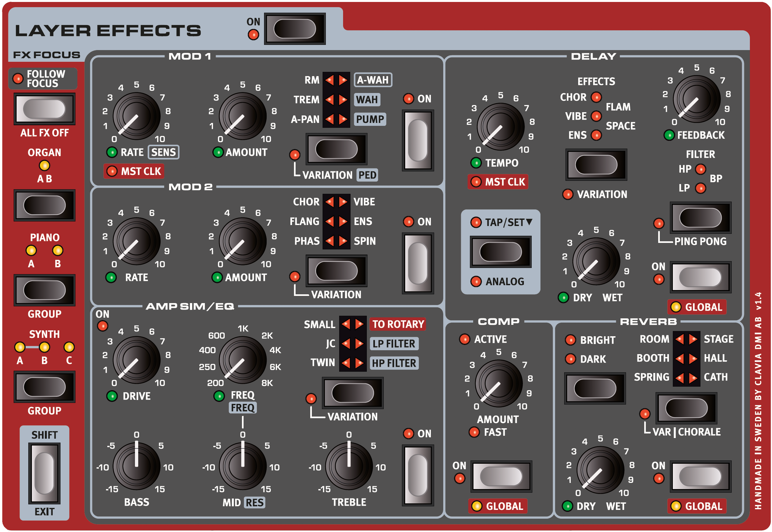
Task: Click the SMALL / TO ROTARY arrow LEDs
Action: (x=352, y=324)
